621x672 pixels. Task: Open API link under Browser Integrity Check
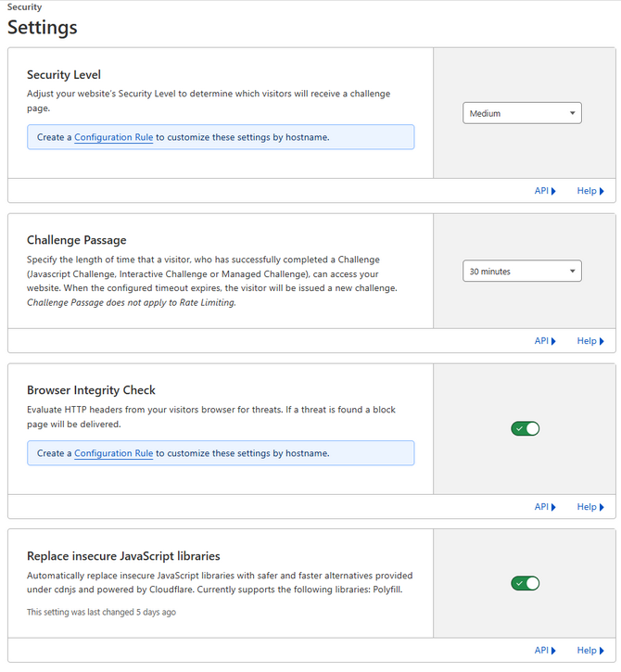click(x=545, y=507)
